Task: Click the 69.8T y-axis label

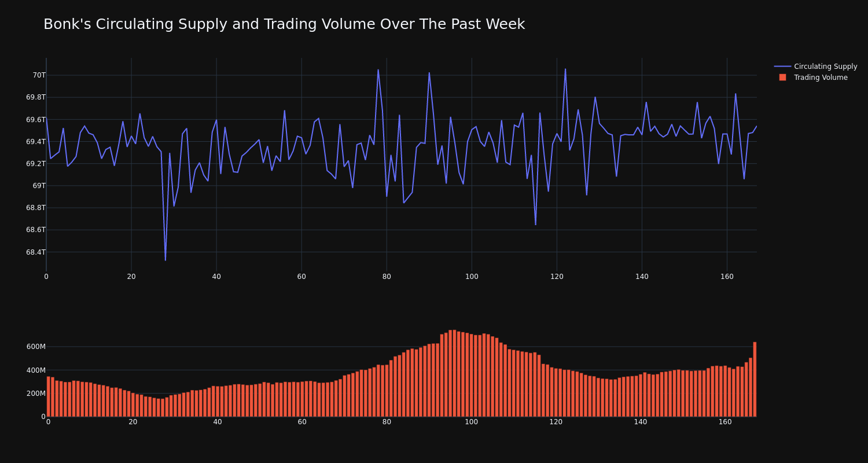Action: pos(36,97)
